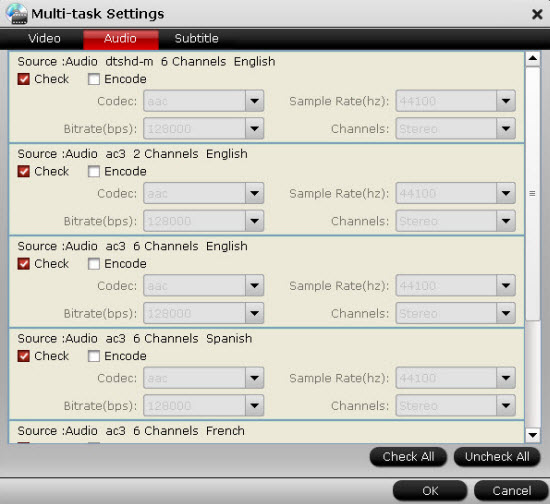Screen dimensions: 550x504
Task: Open Channels dropdown for the Spanish track
Action: 505,406
